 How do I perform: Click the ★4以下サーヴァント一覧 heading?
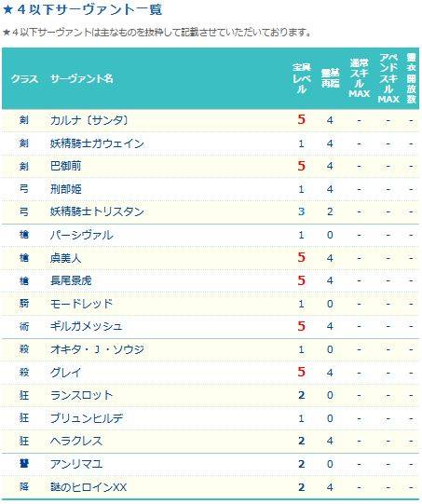pos(83,9)
